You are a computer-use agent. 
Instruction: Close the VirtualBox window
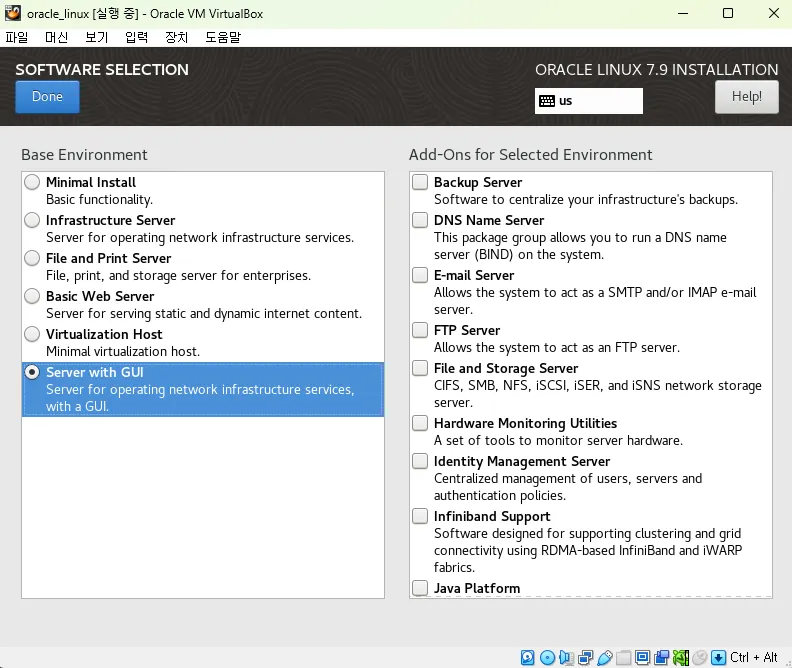(x=774, y=14)
